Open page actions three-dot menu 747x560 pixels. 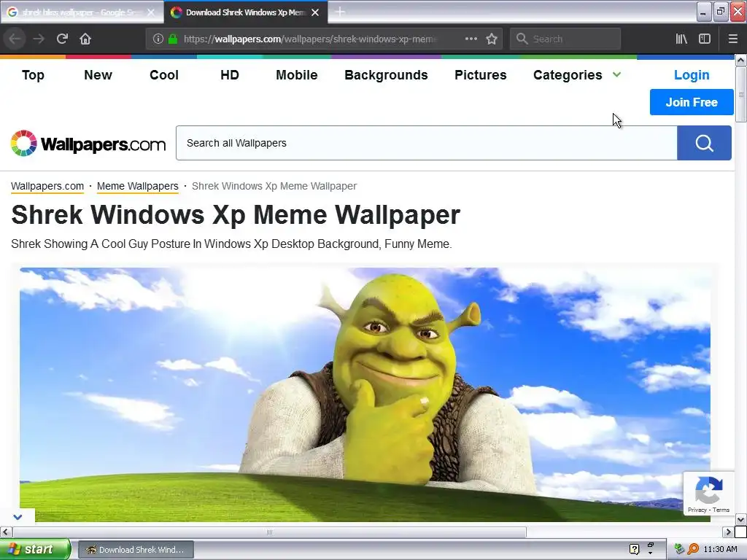click(471, 39)
